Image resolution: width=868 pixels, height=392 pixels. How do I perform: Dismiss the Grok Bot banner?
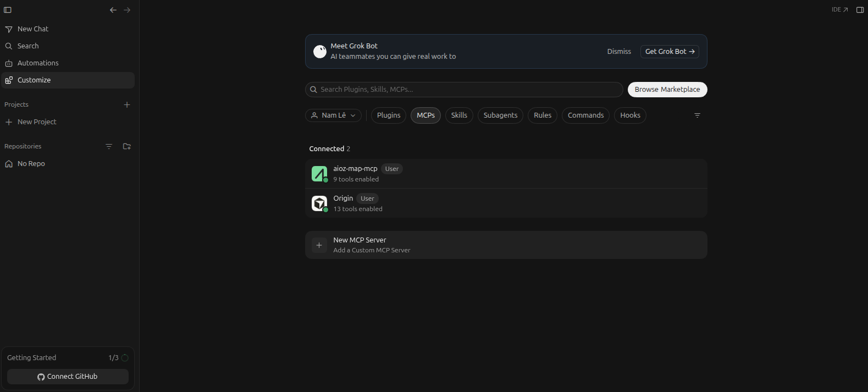point(619,52)
